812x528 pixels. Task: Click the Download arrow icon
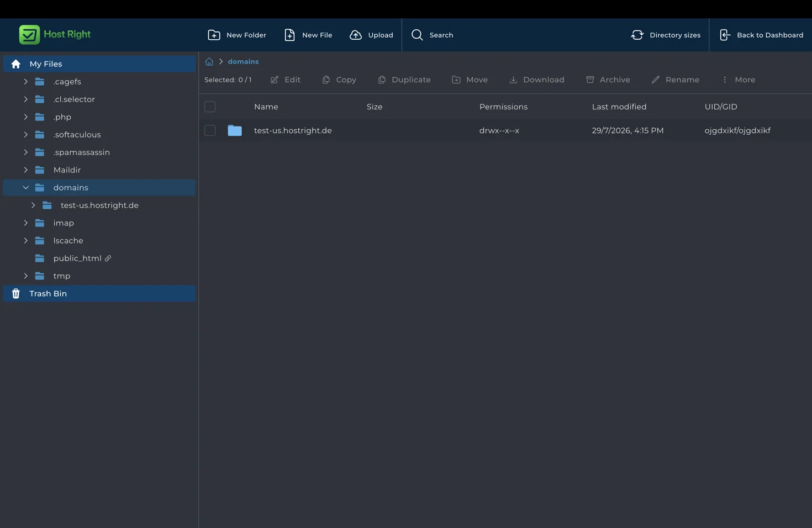pos(513,80)
